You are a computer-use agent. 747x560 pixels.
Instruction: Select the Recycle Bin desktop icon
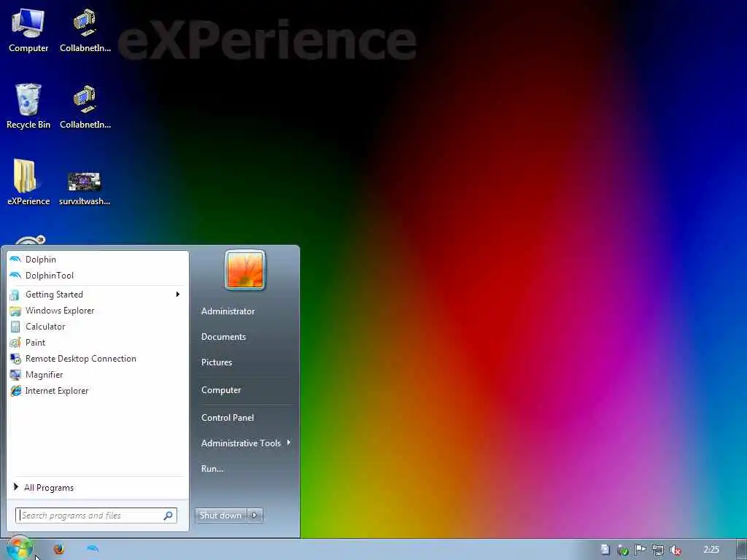pos(28,106)
